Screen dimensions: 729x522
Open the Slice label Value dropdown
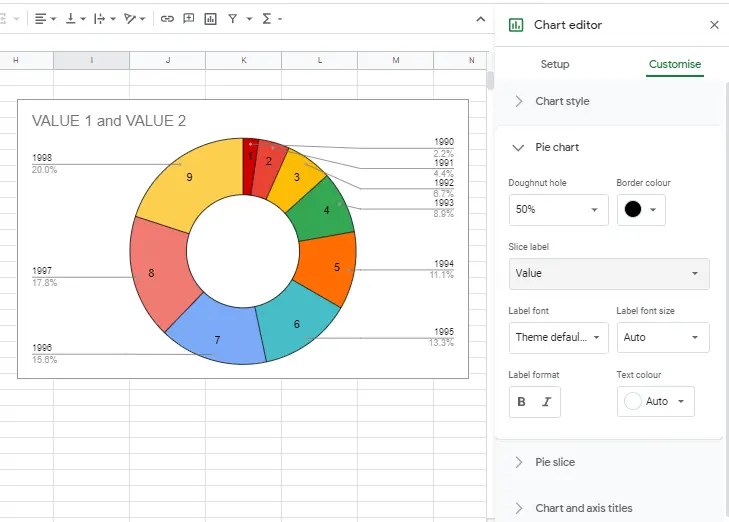click(x=609, y=273)
